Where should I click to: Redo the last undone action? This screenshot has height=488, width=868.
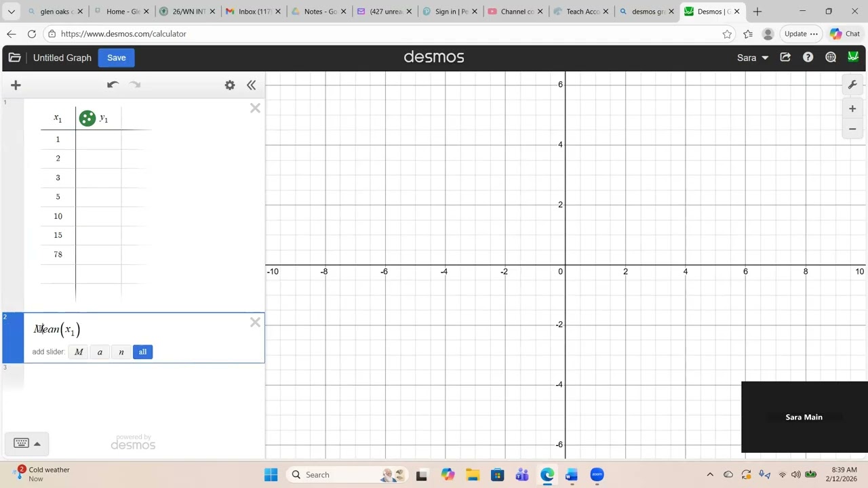135,85
